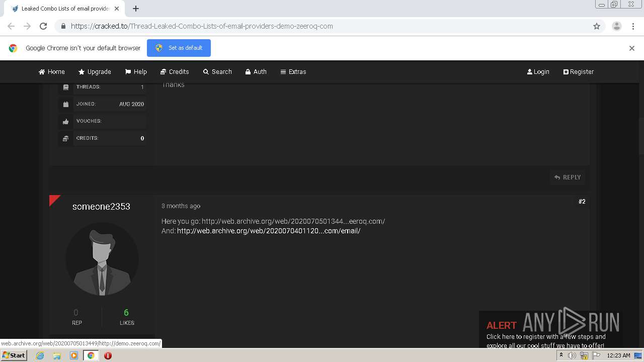Dismiss the default browser notification
The height and width of the screenshot is (362, 644).
pyautogui.click(x=632, y=48)
